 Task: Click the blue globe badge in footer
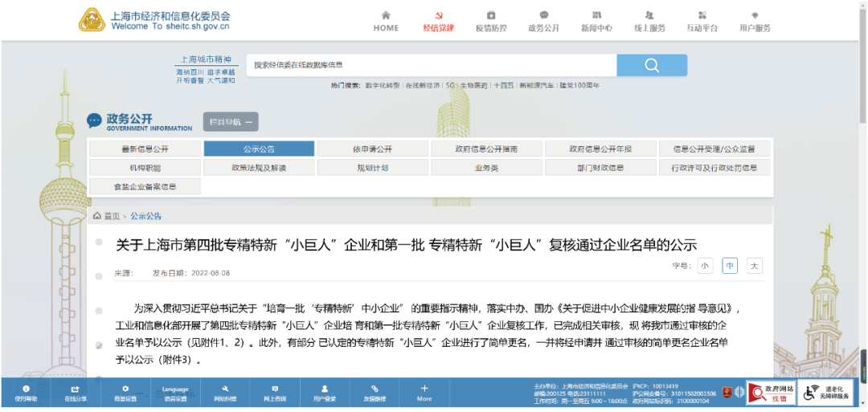point(739,393)
